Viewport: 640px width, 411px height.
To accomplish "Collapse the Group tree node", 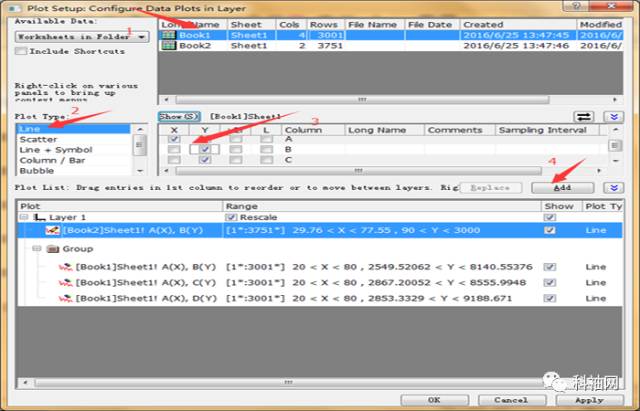I will [37, 249].
